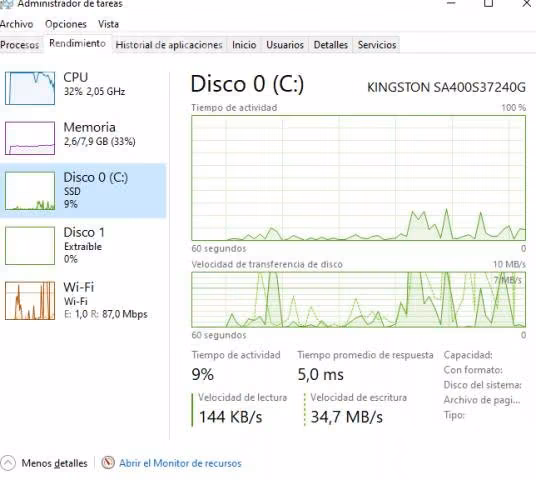536x480 pixels.
Task: Click the Menos detalles button text
Action: point(54,463)
